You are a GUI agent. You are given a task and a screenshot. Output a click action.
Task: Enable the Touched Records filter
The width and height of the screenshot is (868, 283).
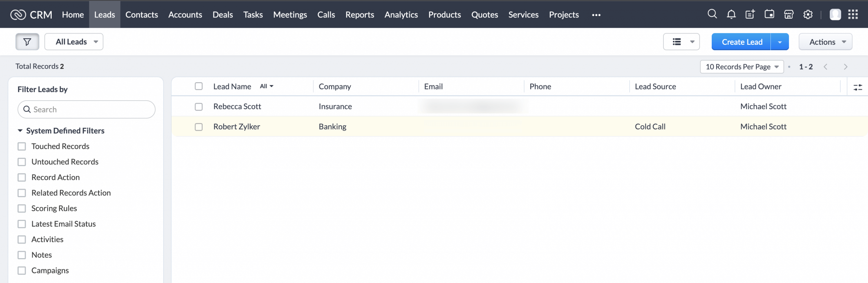(22, 146)
